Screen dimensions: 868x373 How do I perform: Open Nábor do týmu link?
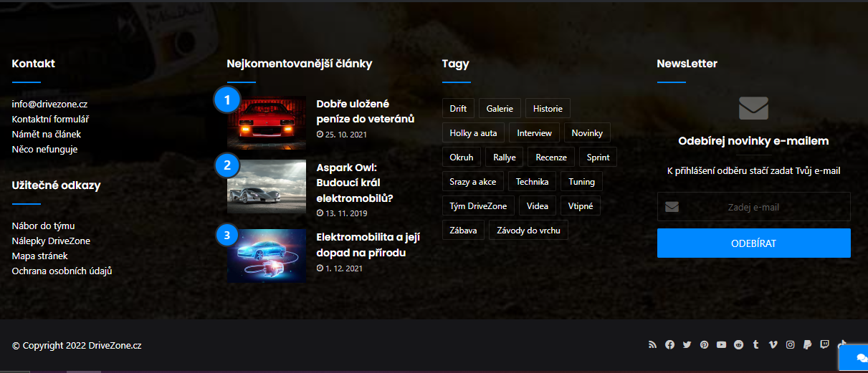pyautogui.click(x=44, y=226)
